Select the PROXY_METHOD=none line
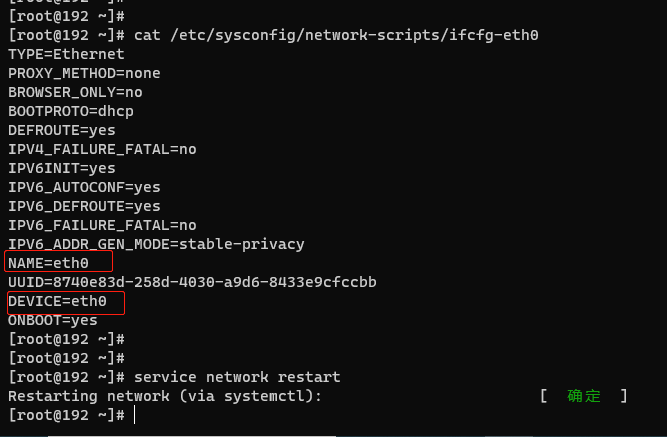This screenshot has width=667, height=437. tap(84, 73)
